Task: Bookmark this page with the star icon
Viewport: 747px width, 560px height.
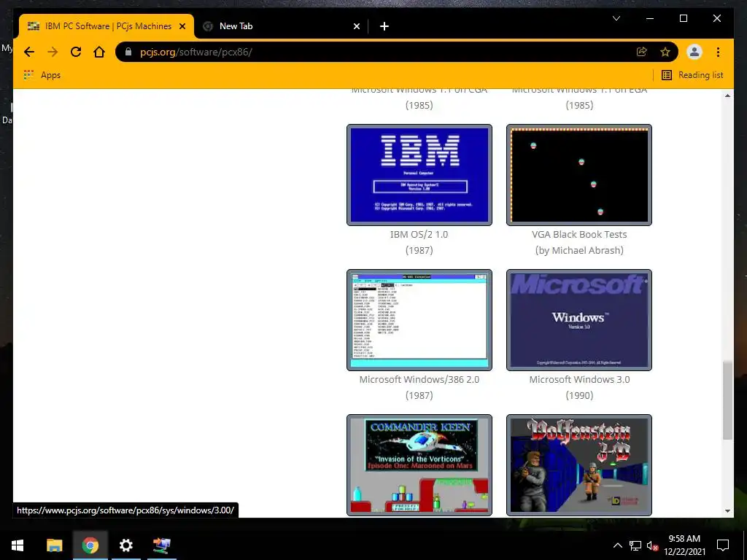Action: click(665, 52)
